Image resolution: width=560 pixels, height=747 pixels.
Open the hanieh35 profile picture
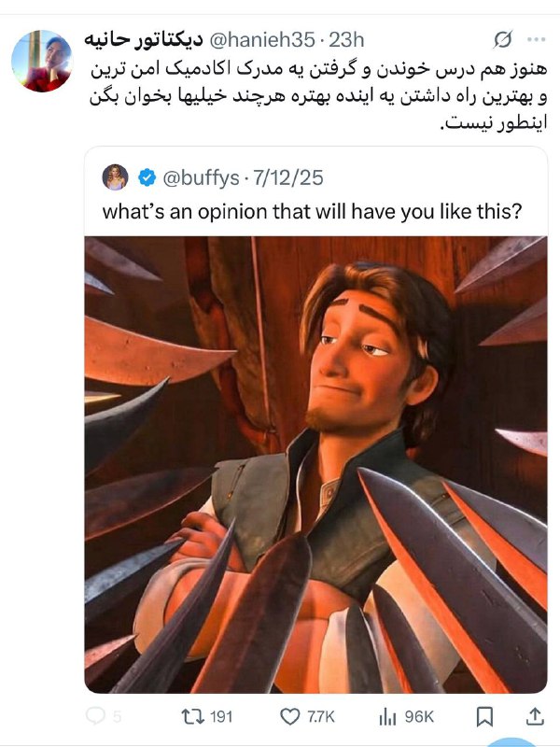pyautogui.click(x=42, y=61)
